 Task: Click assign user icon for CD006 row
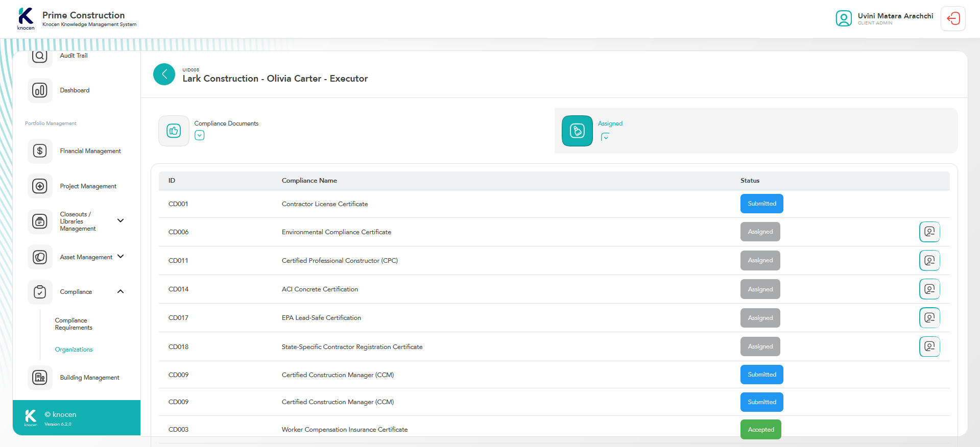coord(929,232)
